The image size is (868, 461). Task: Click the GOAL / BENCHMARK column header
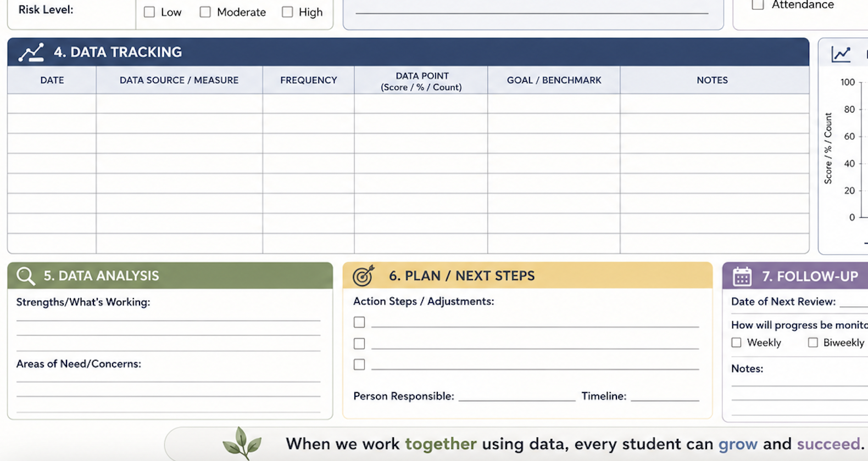click(554, 80)
